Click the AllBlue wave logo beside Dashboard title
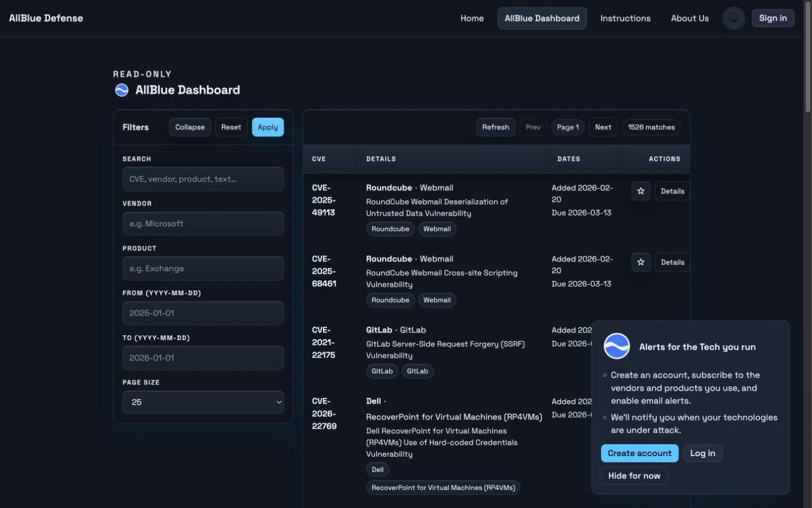 click(121, 90)
